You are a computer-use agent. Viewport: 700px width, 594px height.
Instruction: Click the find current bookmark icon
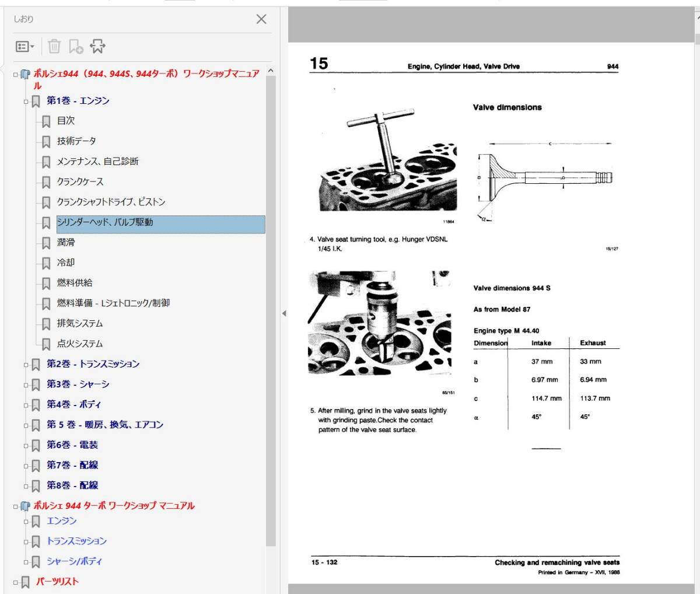(x=97, y=46)
